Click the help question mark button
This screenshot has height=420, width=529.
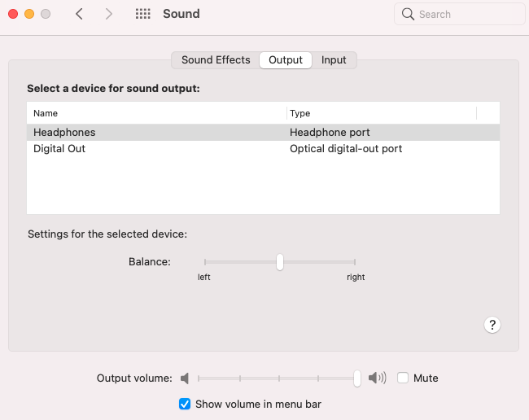click(492, 325)
